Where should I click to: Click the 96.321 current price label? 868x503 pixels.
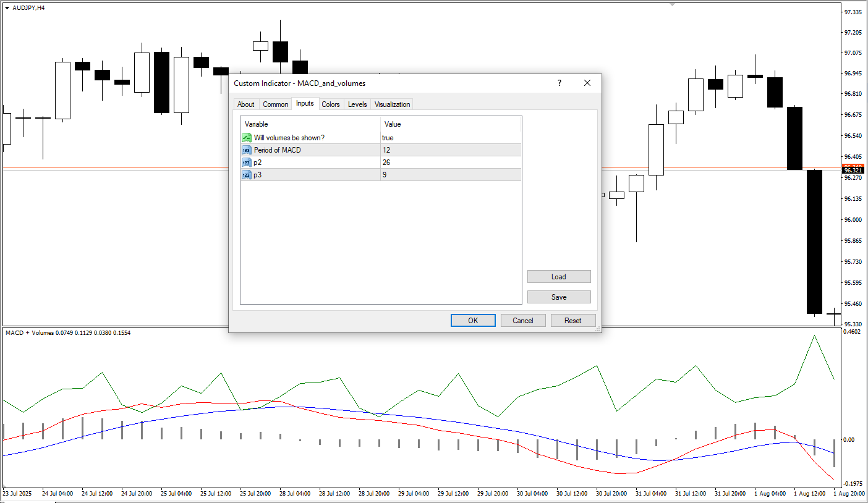(853, 170)
